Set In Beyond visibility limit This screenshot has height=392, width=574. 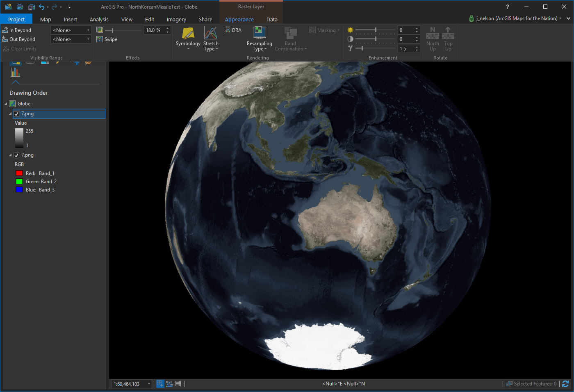tap(17, 30)
